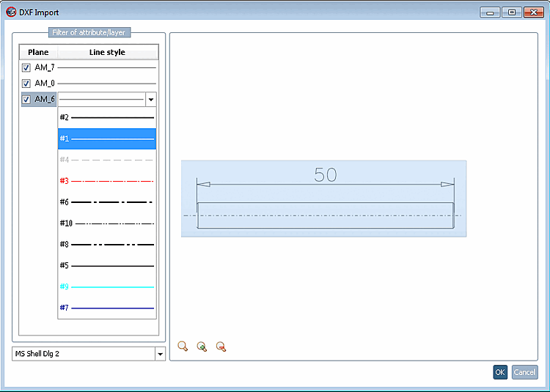The image size is (550, 392).
Task: Open the MS Shell Dlg 2 font dropdown
Action: [160, 354]
